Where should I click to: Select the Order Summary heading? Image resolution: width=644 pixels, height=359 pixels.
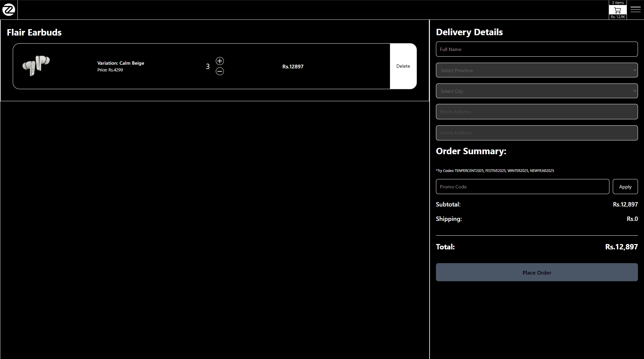(471, 151)
